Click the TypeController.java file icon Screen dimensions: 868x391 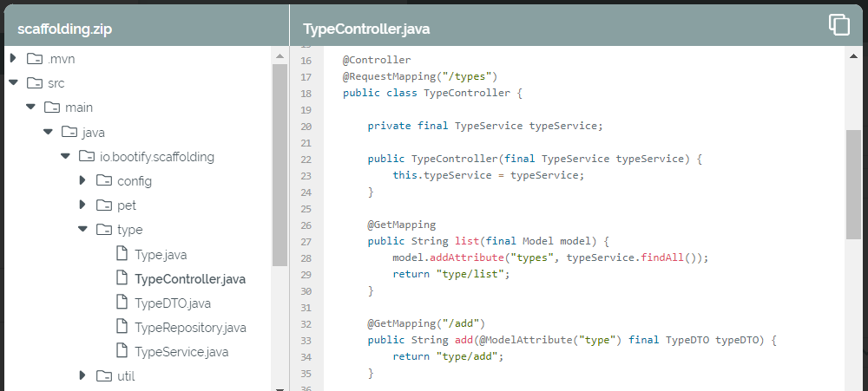click(x=122, y=278)
